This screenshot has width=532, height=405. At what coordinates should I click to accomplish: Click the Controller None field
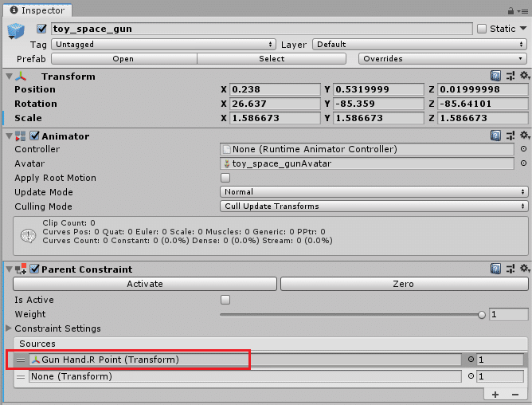coord(367,149)
